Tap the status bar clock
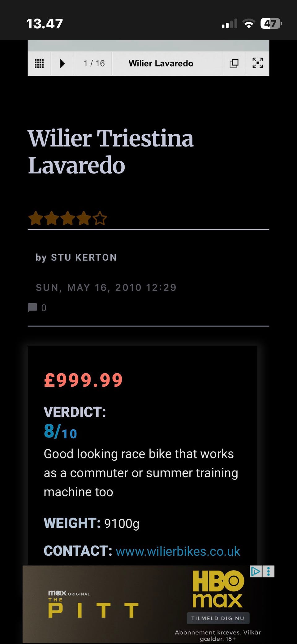This screenshot has width=297, height=644. [x=45, y=24]
